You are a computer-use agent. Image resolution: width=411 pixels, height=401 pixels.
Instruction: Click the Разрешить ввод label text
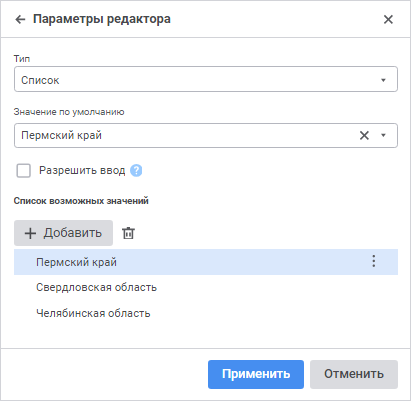click(82, 171)
